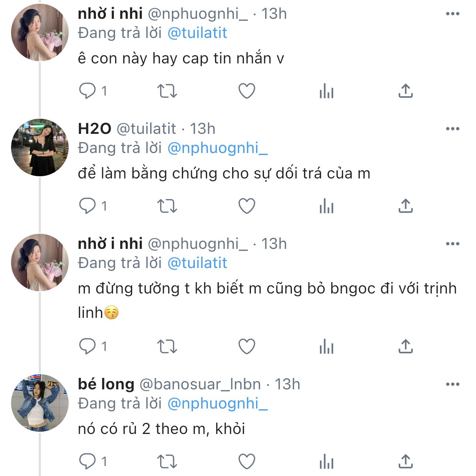
Task: Retweet the H2O reply tweet
Action: pos(167,206)
